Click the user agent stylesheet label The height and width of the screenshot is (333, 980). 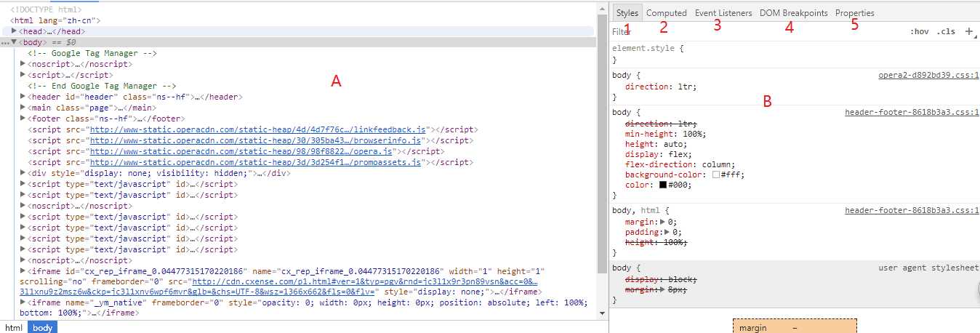click(x=928, y=268)
